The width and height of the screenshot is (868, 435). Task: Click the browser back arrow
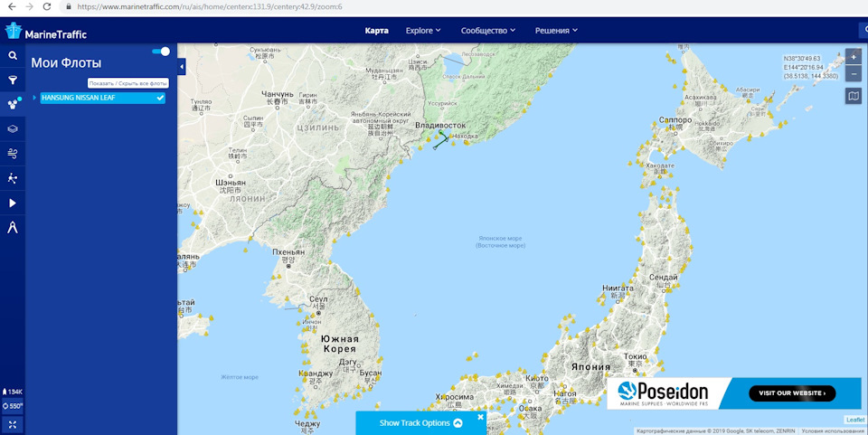click(x=12, y=6)
